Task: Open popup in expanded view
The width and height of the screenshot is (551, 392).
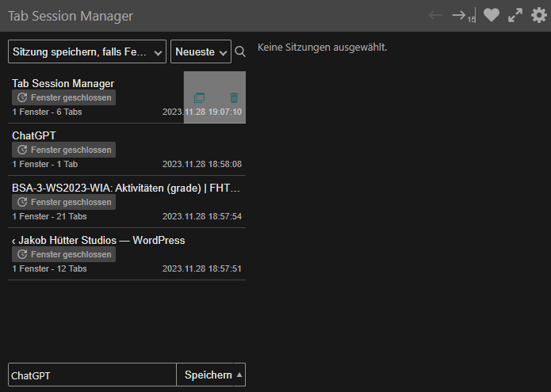Action: click(x=515, y=15)
